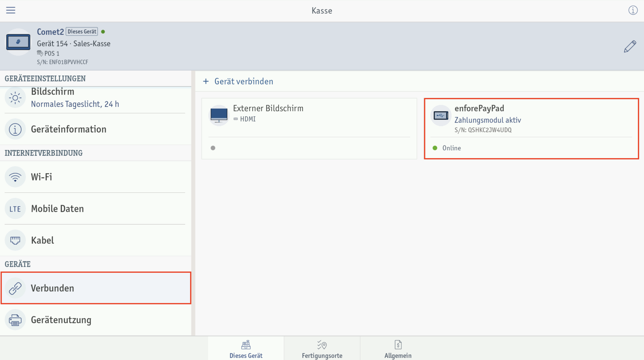Screen dimensions: 644x360
Task: Open Mobile Daten settings
Action: (x=95, y=209)
